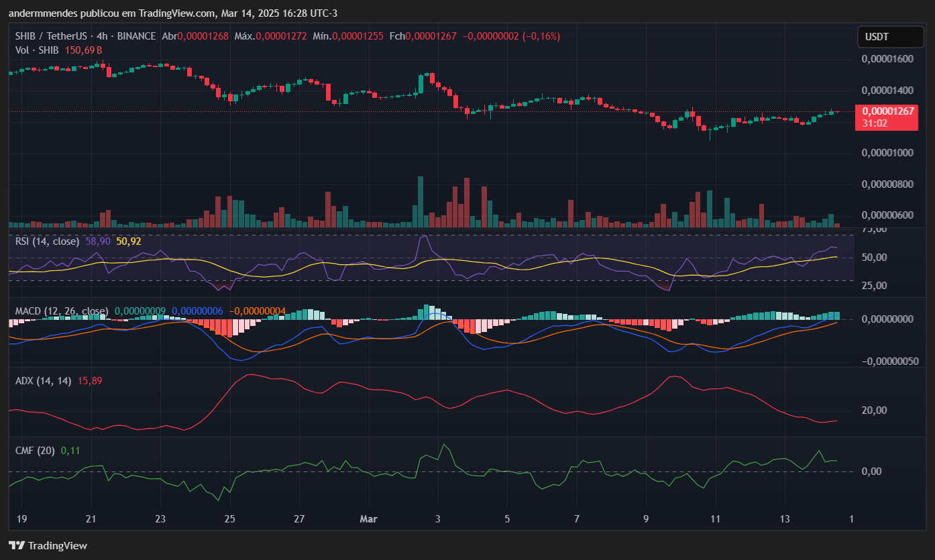The width and height of the screenshot is (935, 560).
Task: Click the TradingView logo at bottom left
Action: coord(48,545)
